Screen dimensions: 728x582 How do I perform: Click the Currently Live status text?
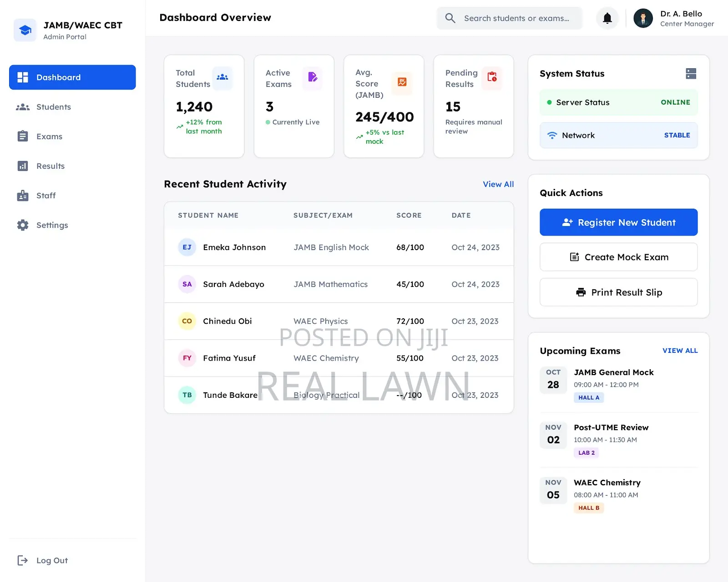click(296, 122)
